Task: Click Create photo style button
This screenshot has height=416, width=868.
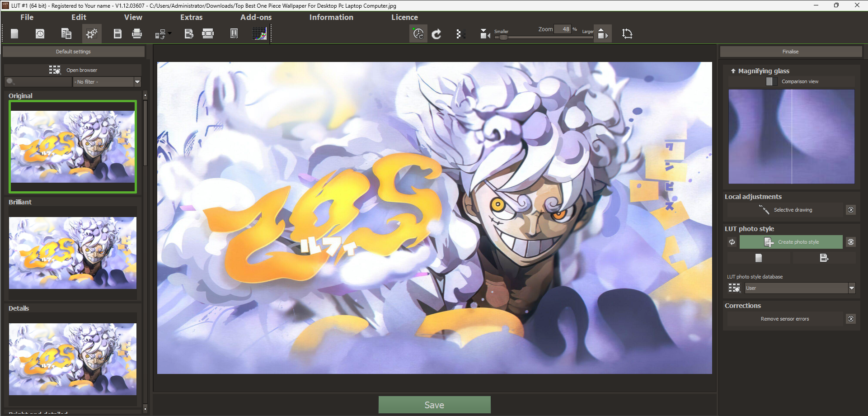Action: 791,242
